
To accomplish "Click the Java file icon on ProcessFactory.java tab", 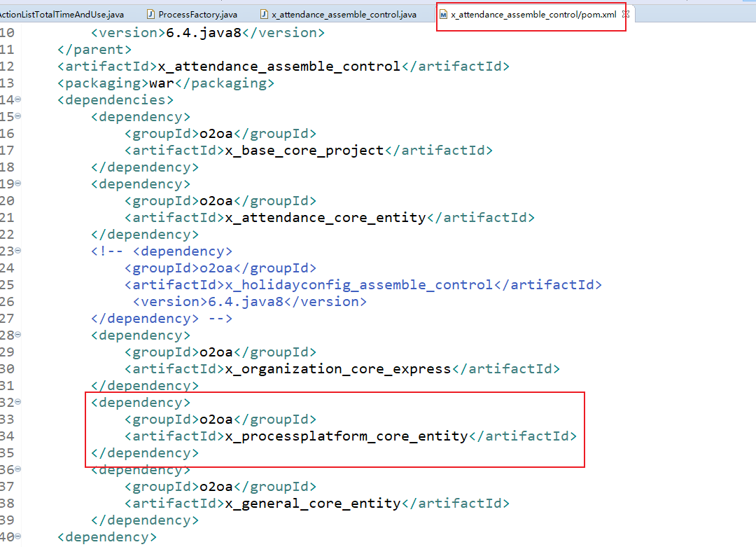I will pyautogui.click(x=151, y=15).
